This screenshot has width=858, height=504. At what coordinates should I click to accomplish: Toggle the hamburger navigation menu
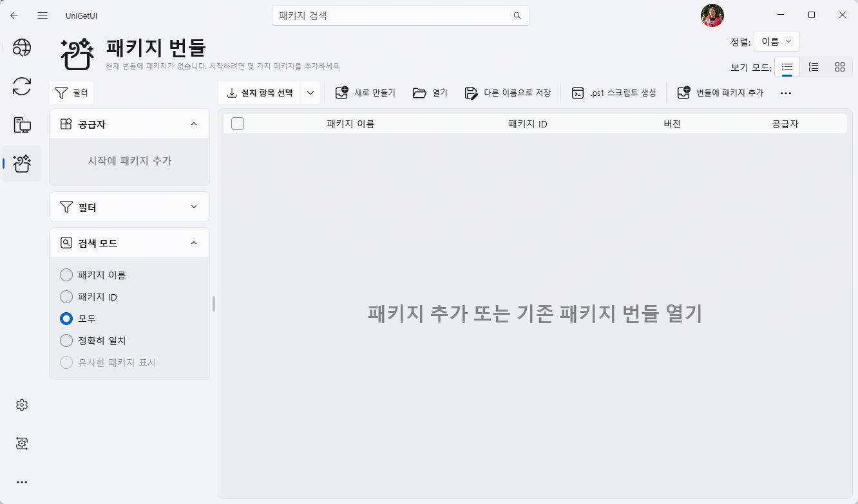click(x=43, y=15)
